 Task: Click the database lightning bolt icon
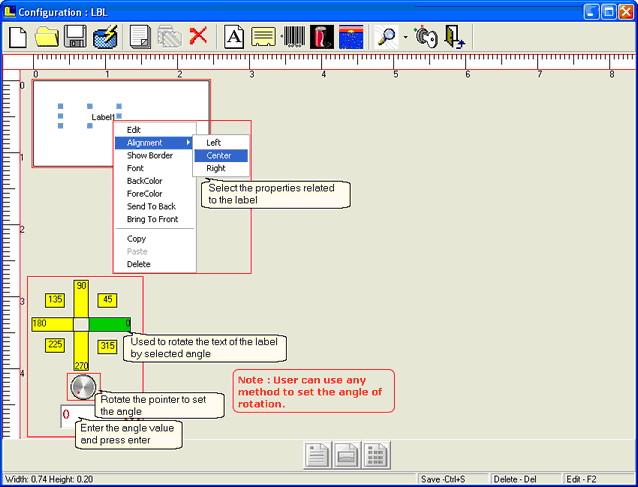pyautogui.click(x=105, y=37)
